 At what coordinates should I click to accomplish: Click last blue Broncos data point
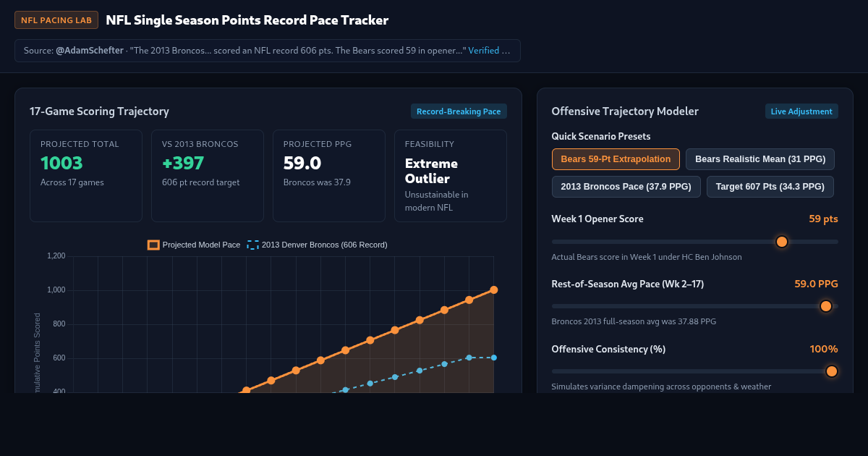click(494, 358)
